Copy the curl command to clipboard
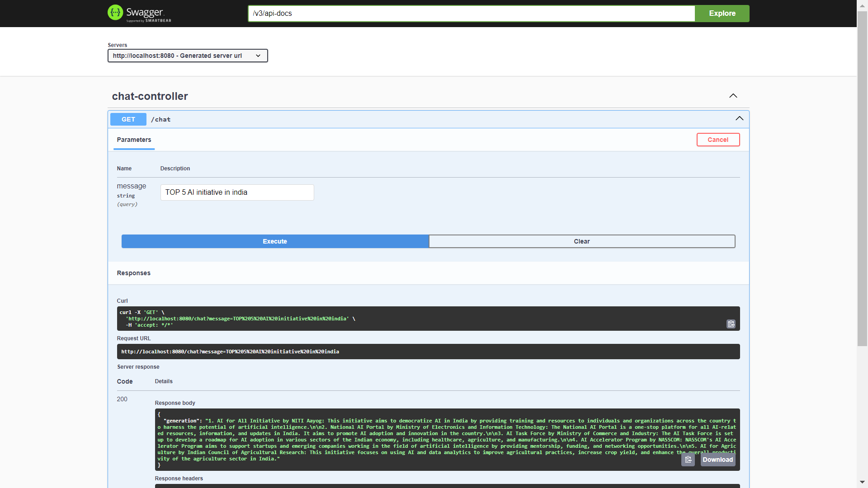This screenshot has width=868, height=488. click(731, 324)
